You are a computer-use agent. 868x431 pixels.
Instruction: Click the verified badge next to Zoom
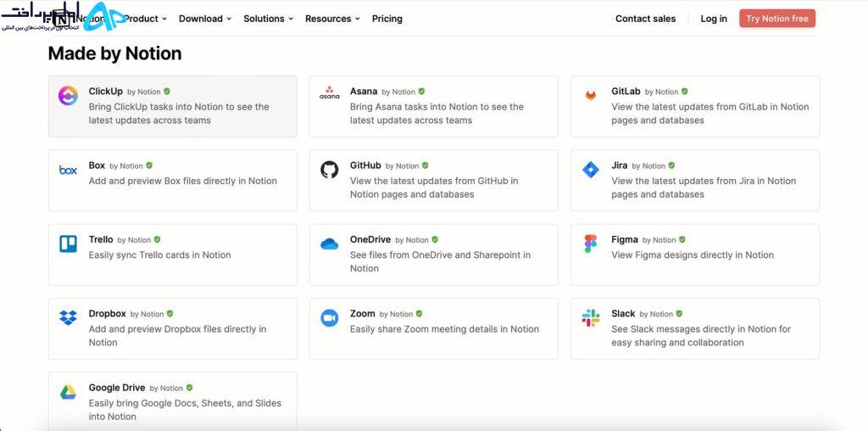click(x=419, y=314)
